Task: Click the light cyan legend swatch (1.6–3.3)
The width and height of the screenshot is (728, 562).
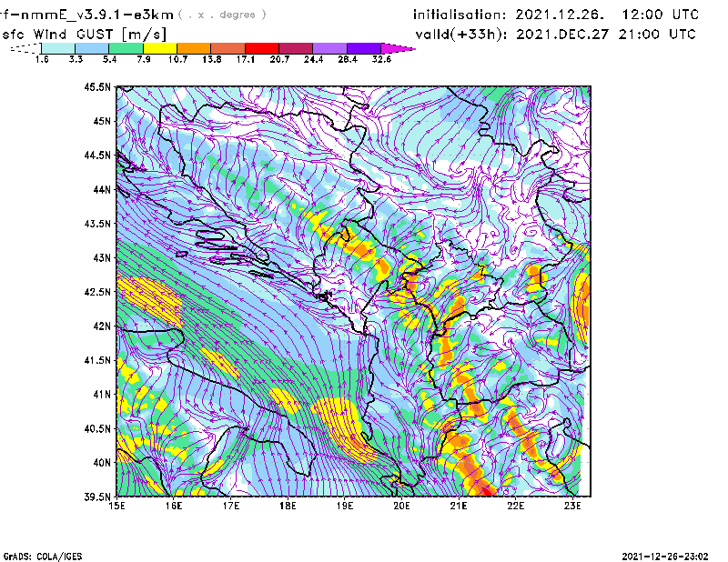Action: (58, 48)
